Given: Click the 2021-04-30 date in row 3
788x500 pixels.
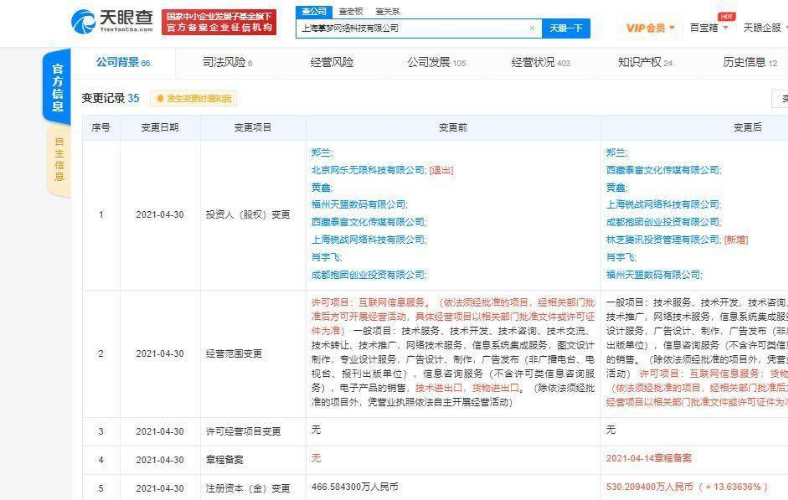Looking at the screenshot, I should (x=160, y=432).
